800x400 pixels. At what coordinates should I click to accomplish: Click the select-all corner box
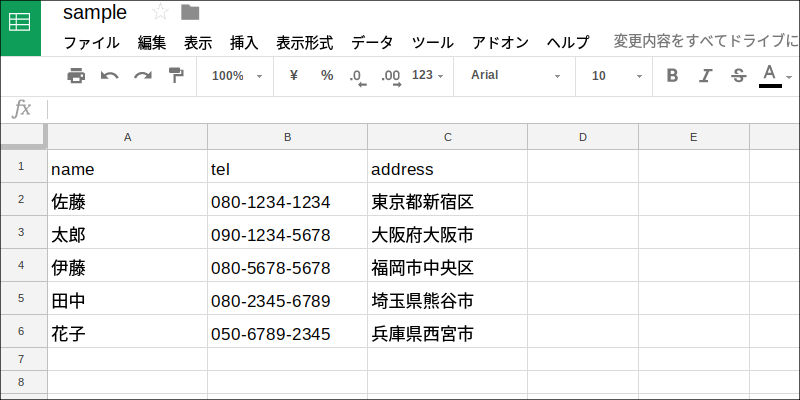coord(24,136)
